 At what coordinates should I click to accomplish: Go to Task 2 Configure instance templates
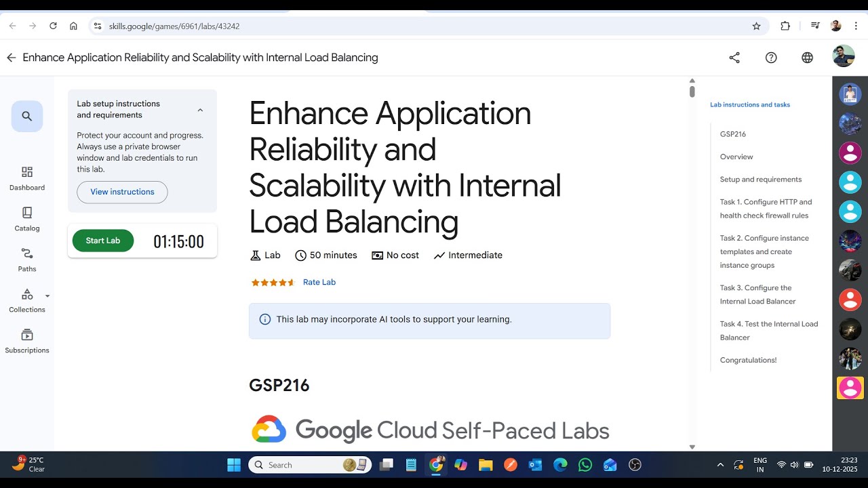[x=764, y=251]
